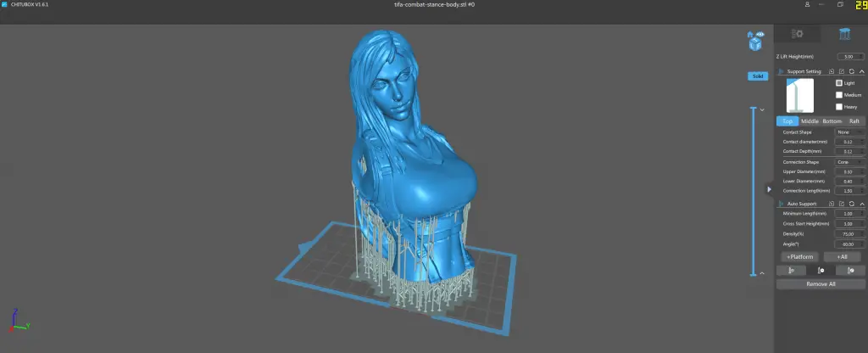
Task: Click the Solid view mode button
Action: click(758, 76)
